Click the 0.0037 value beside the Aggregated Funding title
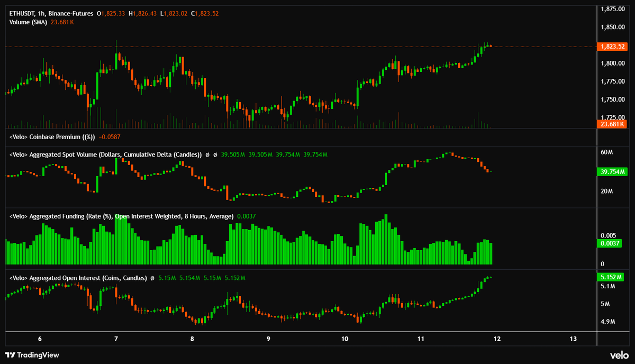 tap(246, 216)
